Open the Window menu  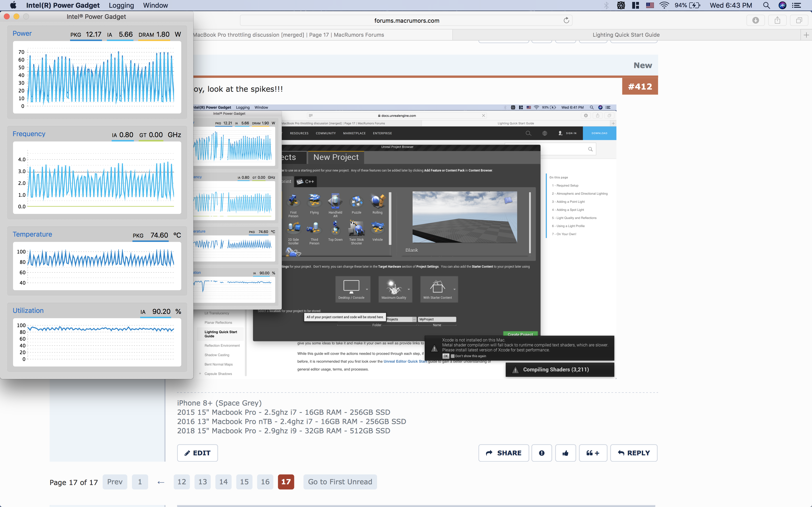tap(155, 5)
